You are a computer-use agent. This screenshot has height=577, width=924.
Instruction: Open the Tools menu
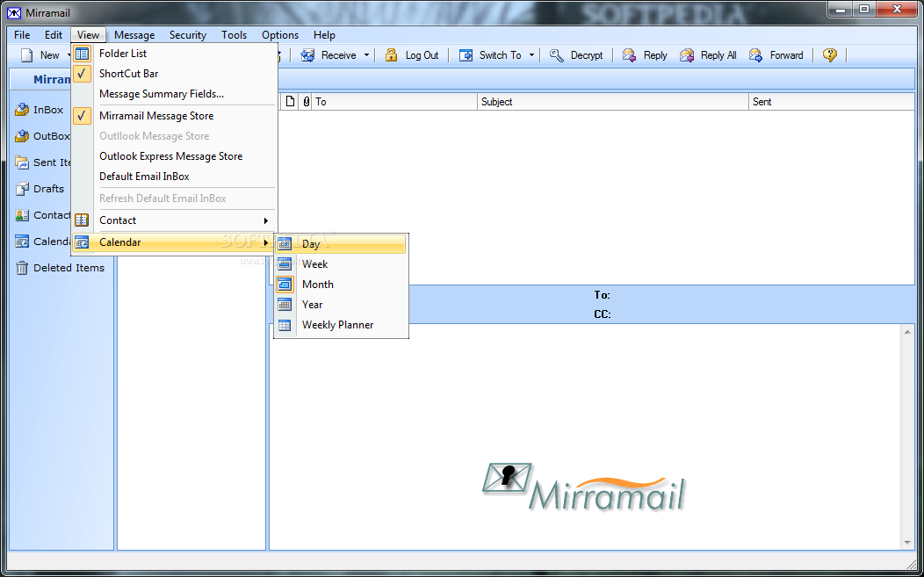[x=234, y=35]
